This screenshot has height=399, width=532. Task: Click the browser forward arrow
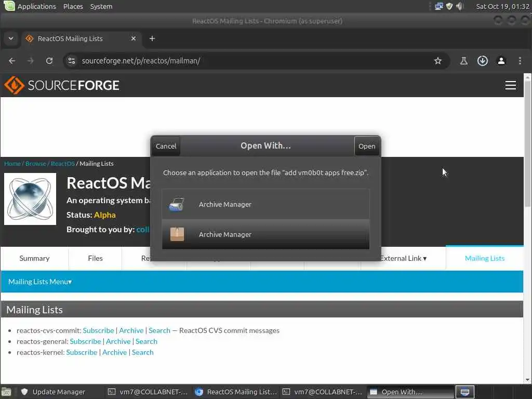(x=31, y=61)
